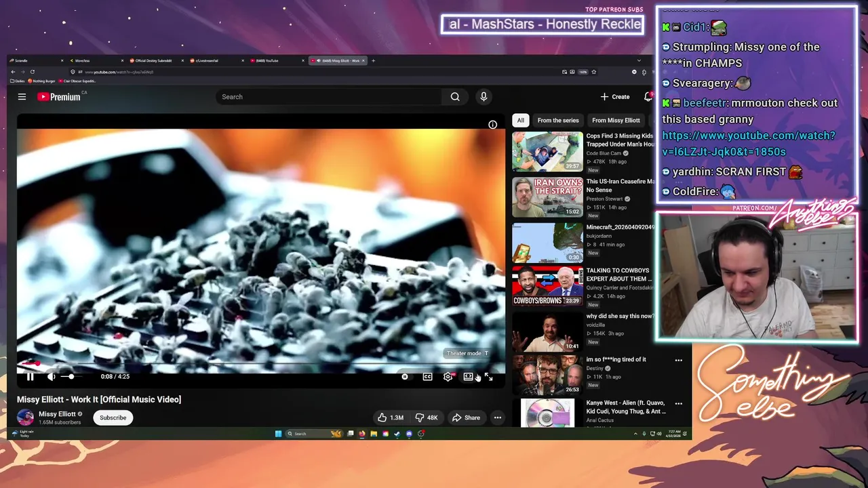Pause the Missy Elliott video

30,377
